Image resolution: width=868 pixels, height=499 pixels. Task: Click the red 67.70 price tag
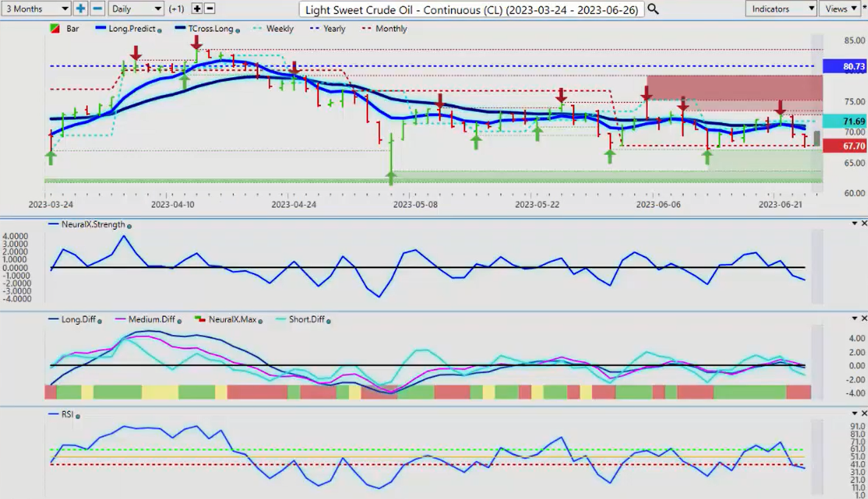point(844,146)
